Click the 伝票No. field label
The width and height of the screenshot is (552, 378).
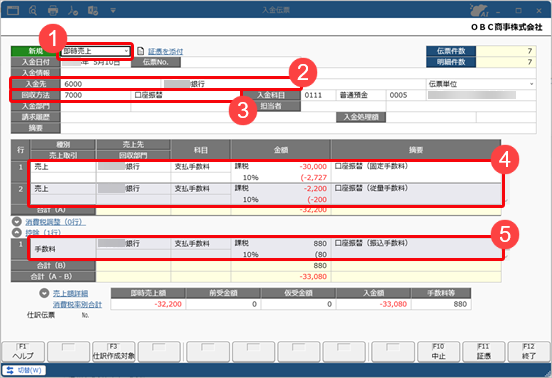156,62
